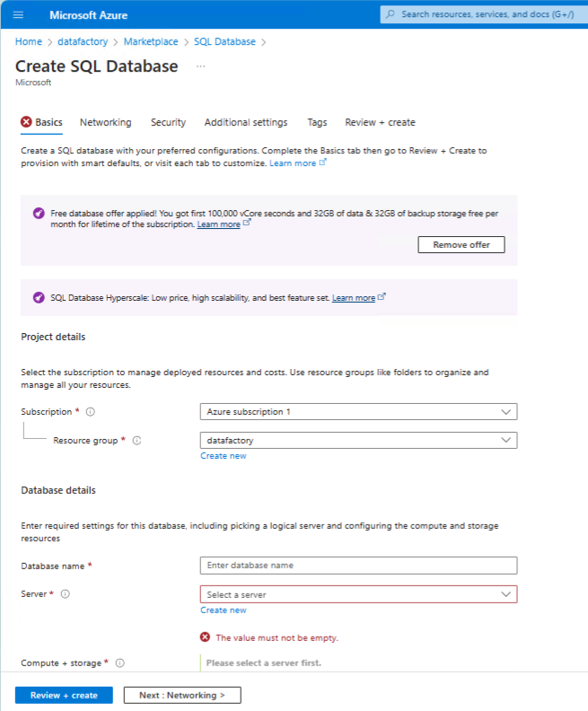
Task: Show Resource group info tooltip icon
Action: tap(136, 440)
